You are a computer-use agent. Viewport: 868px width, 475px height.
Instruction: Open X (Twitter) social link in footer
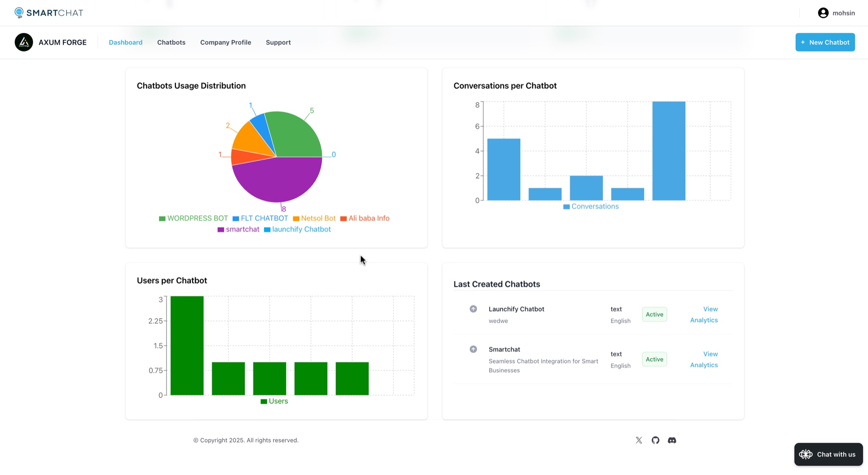[x=639, y=440]
